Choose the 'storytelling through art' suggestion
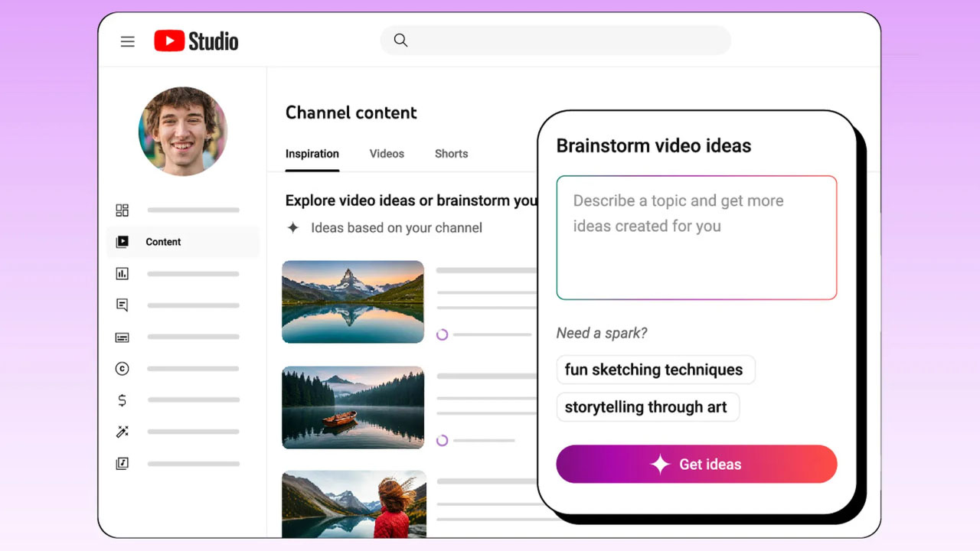 (x=646, y=407)
